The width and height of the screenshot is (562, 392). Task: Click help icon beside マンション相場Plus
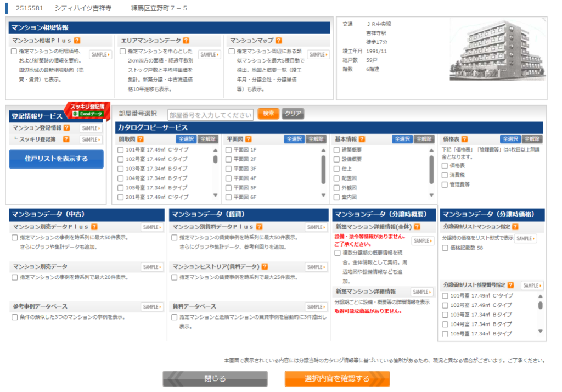tap(77, 41)
